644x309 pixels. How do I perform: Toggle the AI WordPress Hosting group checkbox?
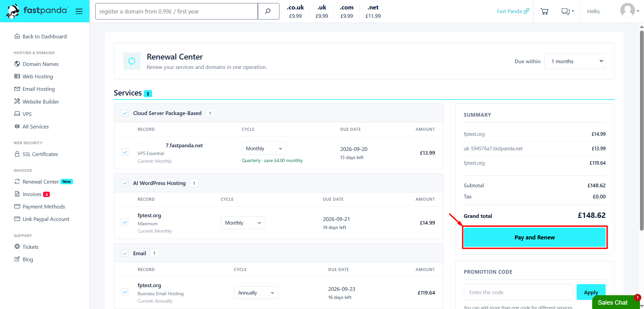pyautogui.click(x=125, y=183)
